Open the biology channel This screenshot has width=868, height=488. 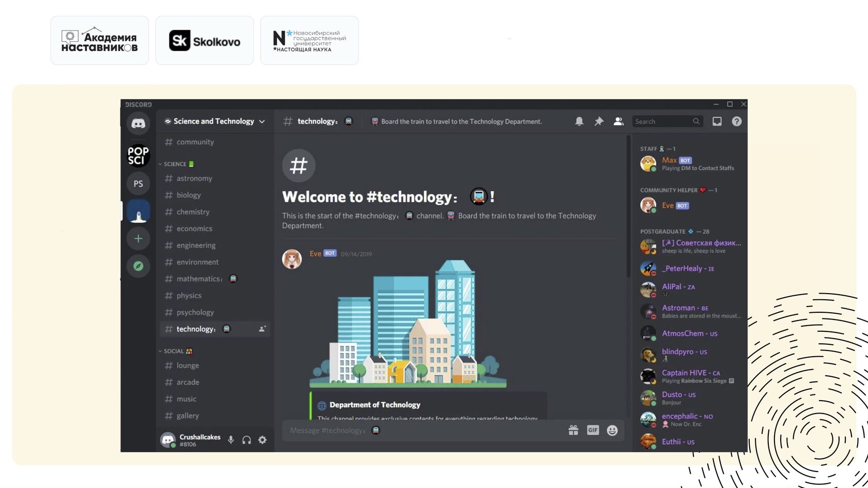click(214, 195)
